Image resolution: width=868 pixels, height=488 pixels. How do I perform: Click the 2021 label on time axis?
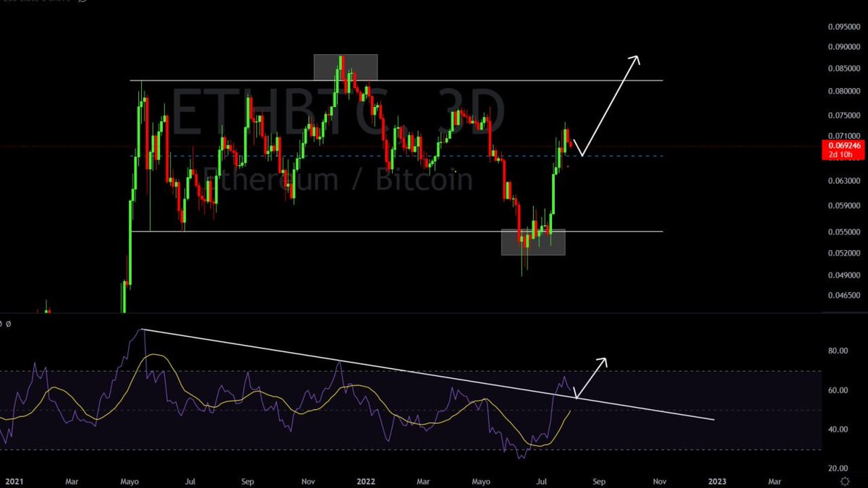(13, 480)
